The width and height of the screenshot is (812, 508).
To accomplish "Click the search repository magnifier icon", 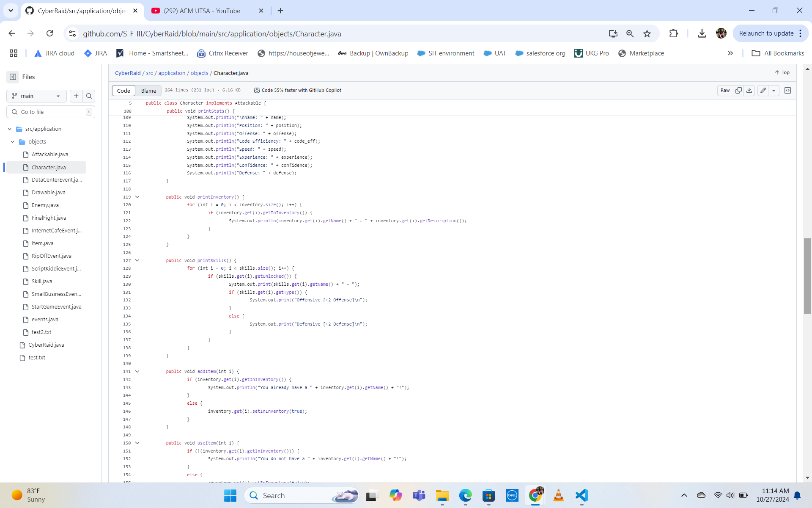I will pyautogui.click(x=89, y=96).
